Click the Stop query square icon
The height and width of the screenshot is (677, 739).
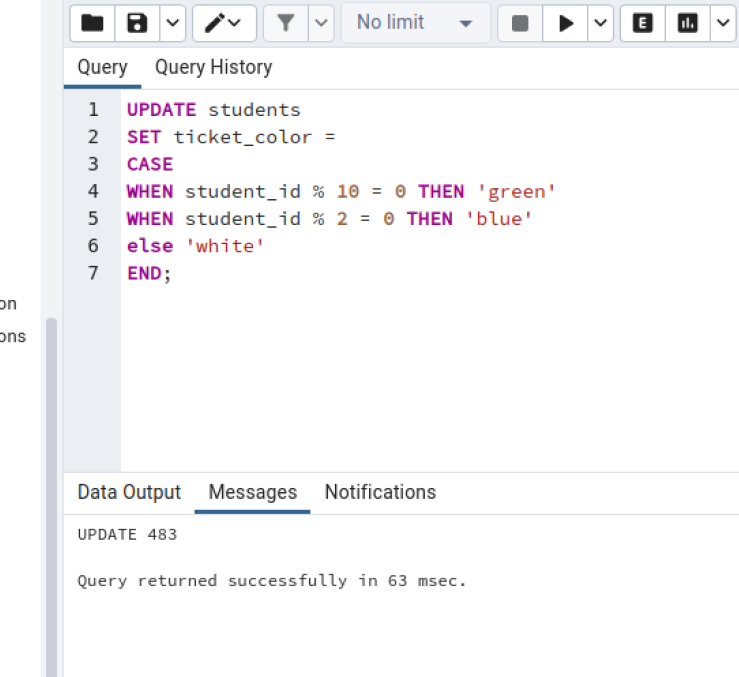tap(520, 23)
